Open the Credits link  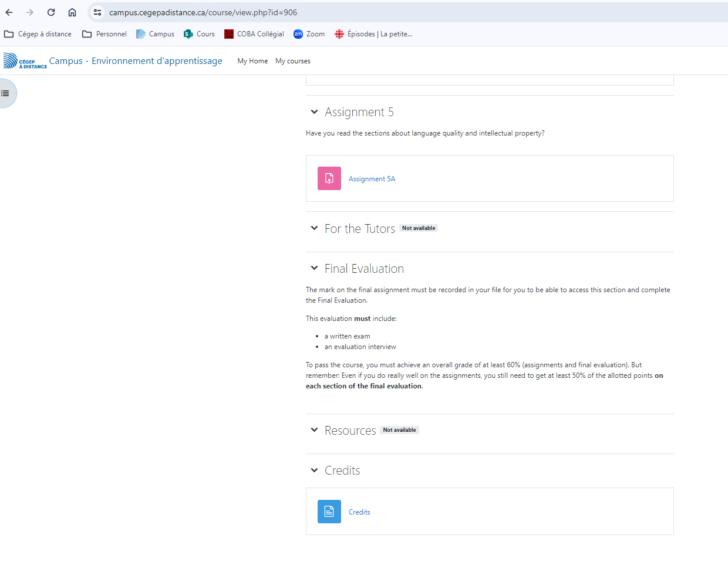tap(359, 512)
